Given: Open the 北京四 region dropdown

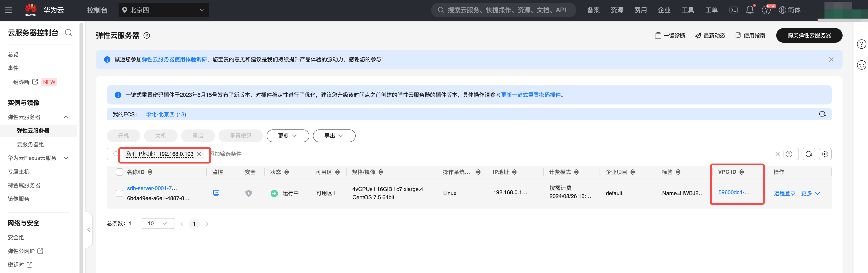Looking at the screenshot, I should click(164, 10).
